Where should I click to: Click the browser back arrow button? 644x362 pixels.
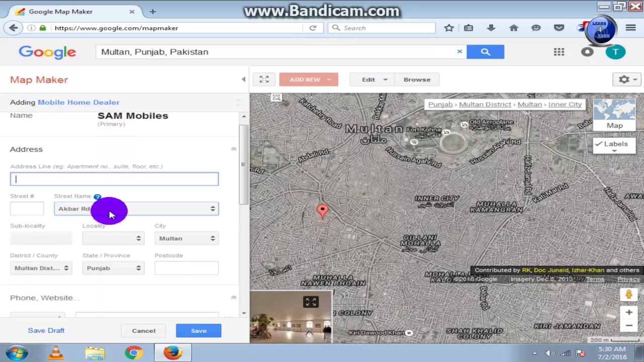[x=14, y=28]
